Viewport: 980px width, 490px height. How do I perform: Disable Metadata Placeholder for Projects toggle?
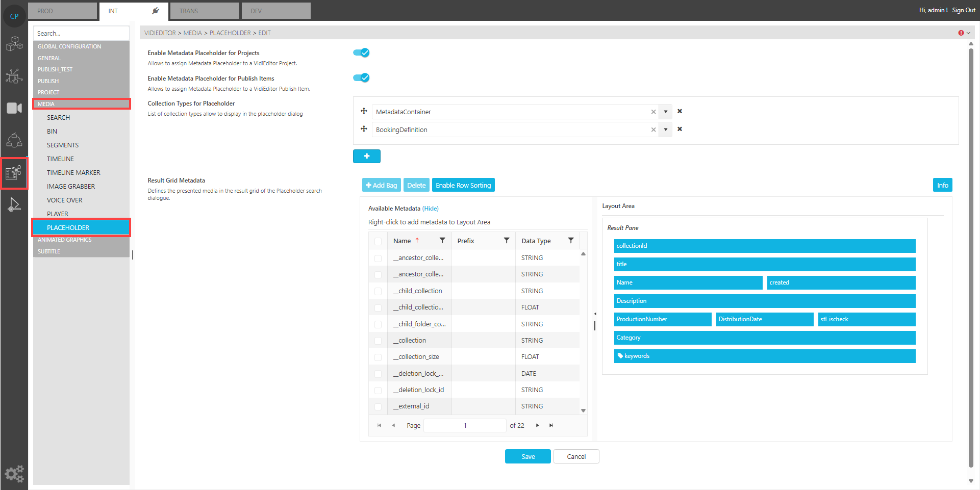[x=361, y=53]
